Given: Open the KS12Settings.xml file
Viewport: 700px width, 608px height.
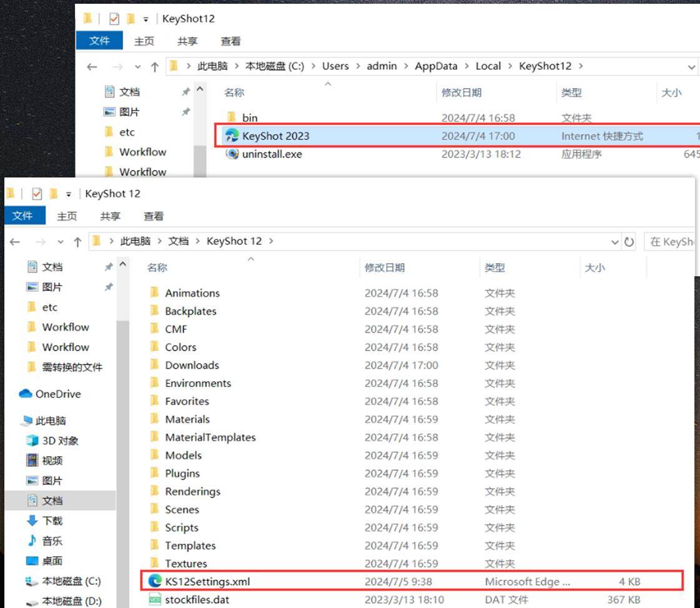Looking at the screenshot, I should tap(207, 581).
